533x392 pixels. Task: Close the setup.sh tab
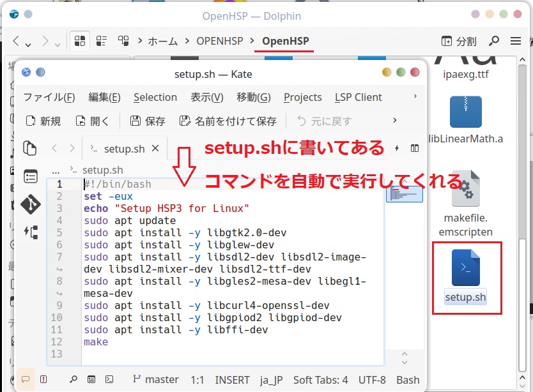155,148
